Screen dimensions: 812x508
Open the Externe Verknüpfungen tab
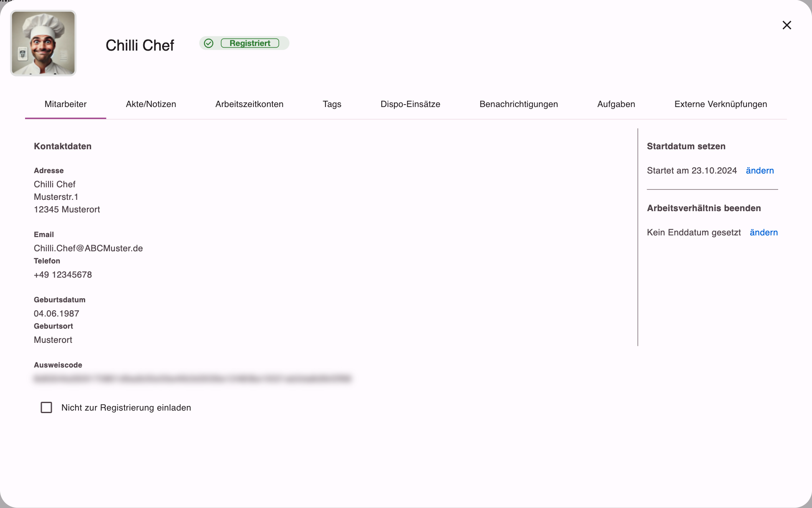pyautogui.click(x=721, y=104)
